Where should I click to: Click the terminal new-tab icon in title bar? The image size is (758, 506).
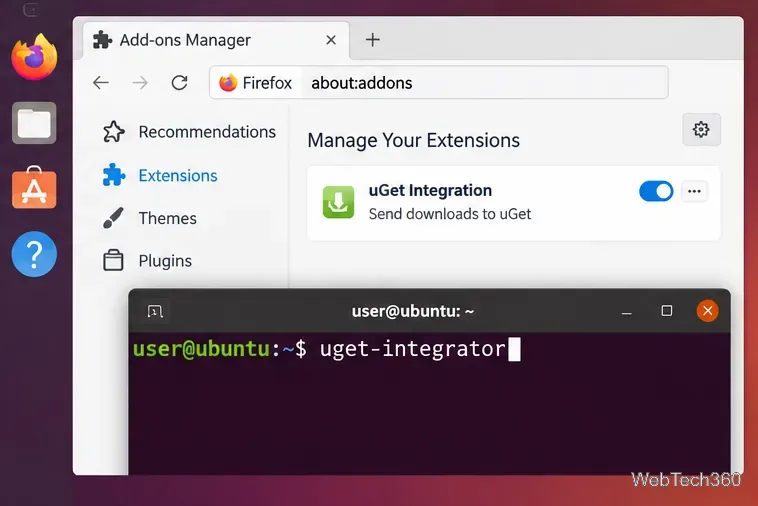tap(155, 311)
